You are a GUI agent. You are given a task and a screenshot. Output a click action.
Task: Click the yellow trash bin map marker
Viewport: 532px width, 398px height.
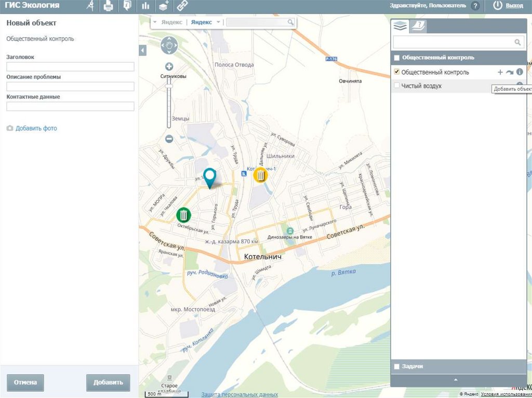(260, 175)
